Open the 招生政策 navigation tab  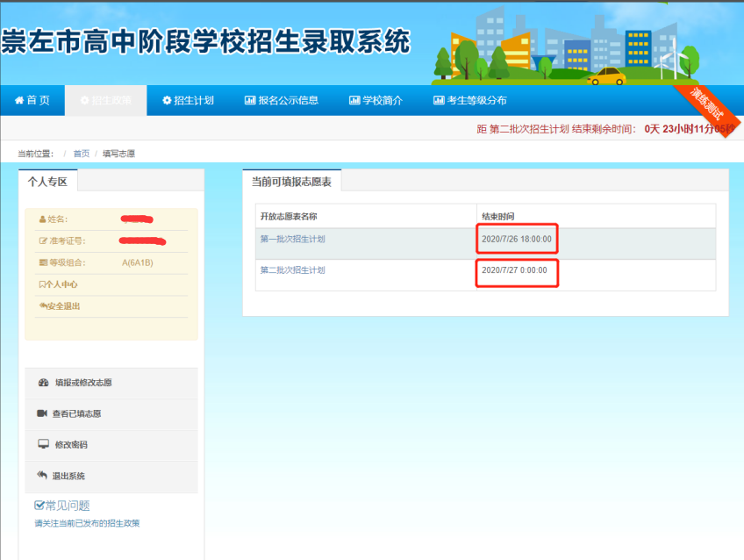(105, 101)
